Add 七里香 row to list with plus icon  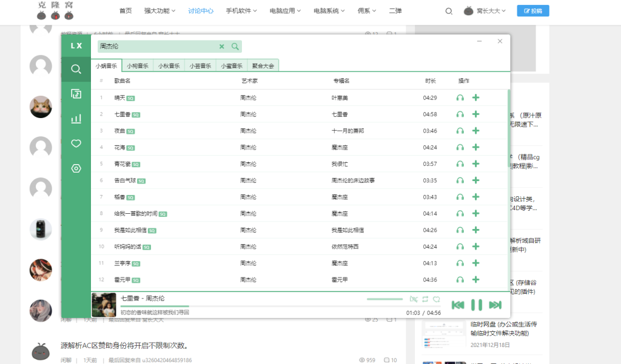(475, 114)
